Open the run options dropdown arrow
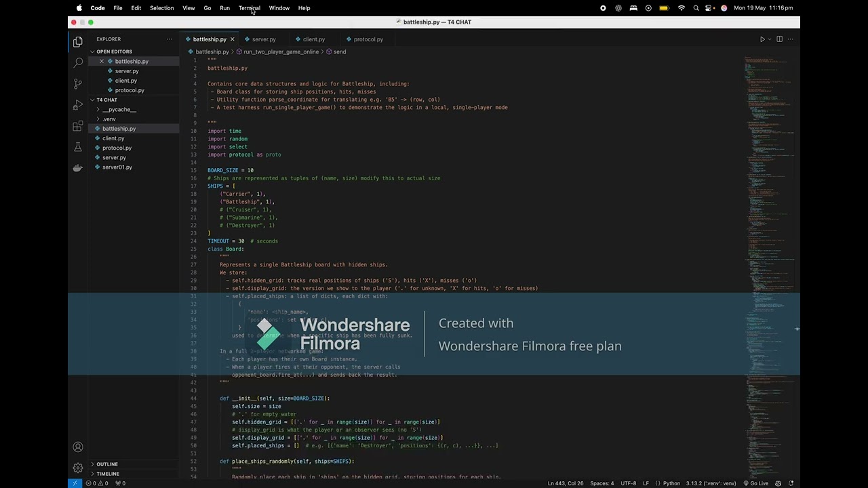The width and height of the screenshot is (868, 488). 770,39
